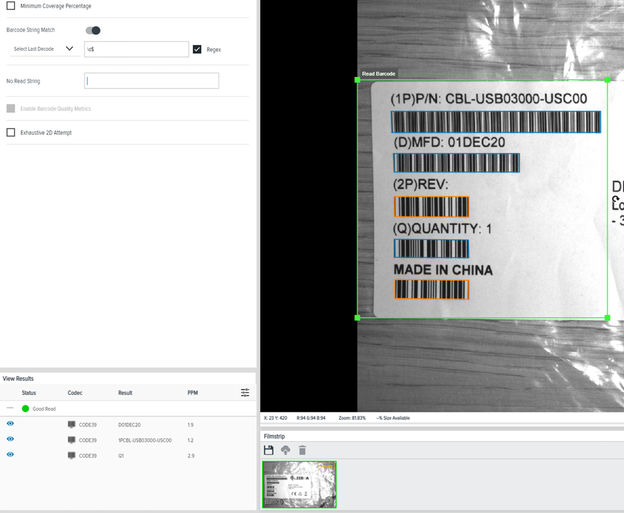Screen dimensions: 624x513
Task: Toggle the eye icon for the 1PCBL-USB03000-USC00 result
Action: point(10,439)
